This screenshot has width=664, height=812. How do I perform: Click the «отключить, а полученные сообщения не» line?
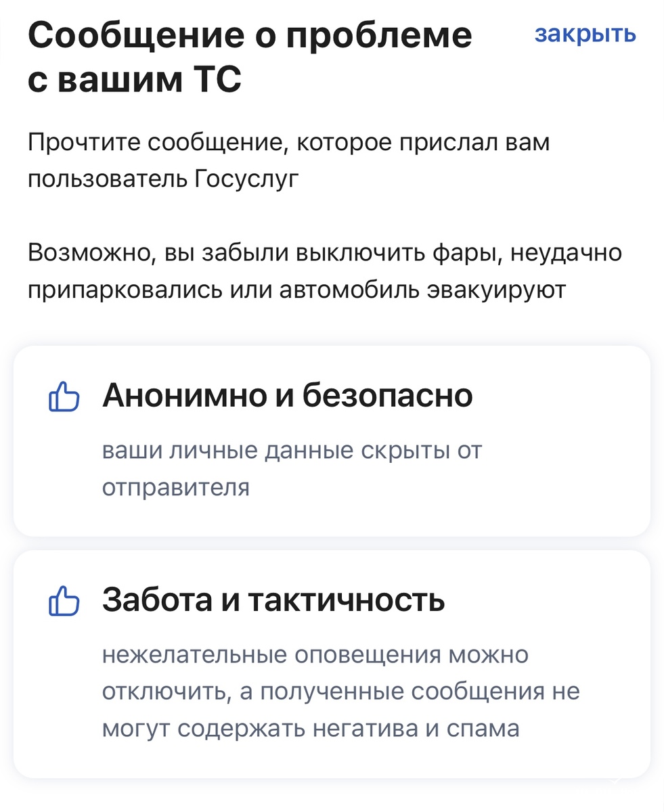click(x=341, y=692)
